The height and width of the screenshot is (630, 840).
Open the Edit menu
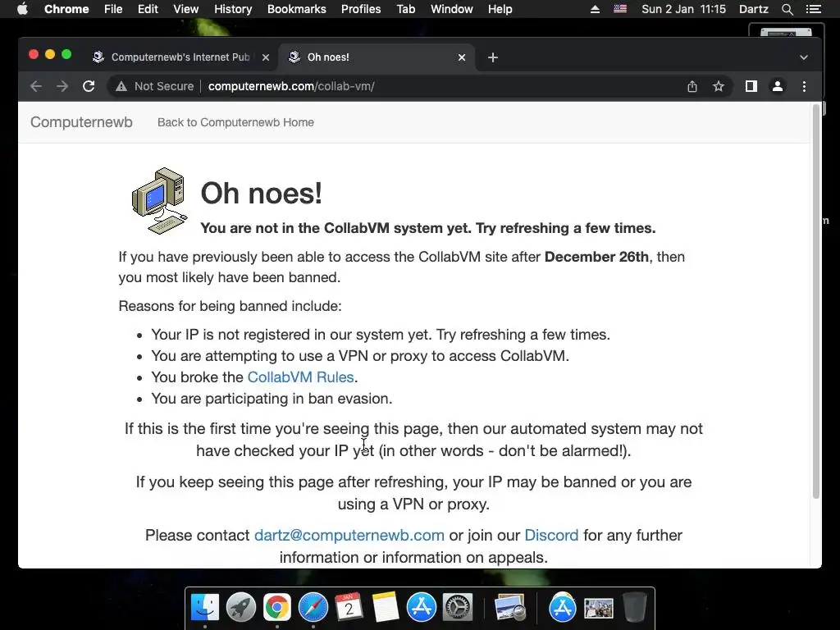pos(148,9)
